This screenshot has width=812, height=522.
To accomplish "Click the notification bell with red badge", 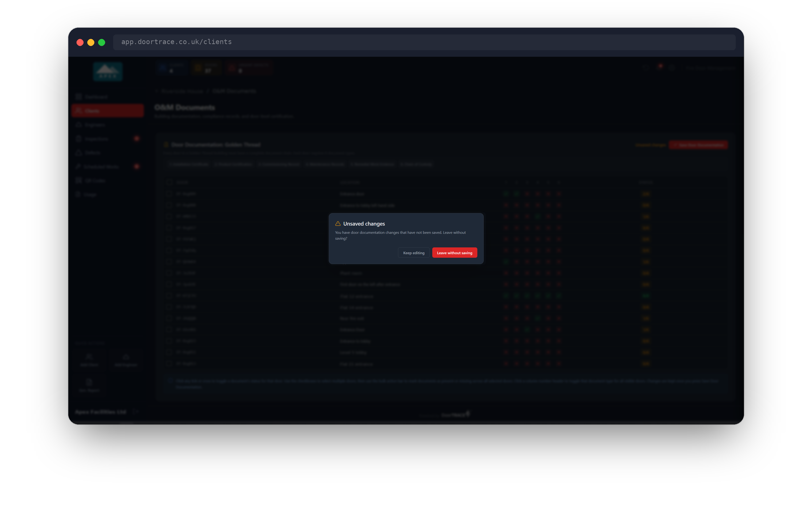I will tap(659, 67).
